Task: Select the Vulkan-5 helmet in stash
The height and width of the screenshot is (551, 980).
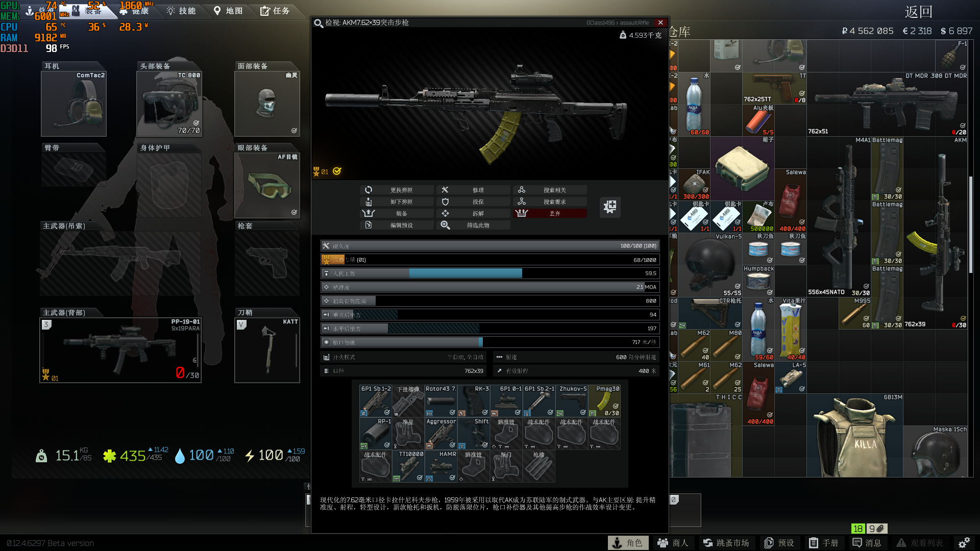Action: 710,265
